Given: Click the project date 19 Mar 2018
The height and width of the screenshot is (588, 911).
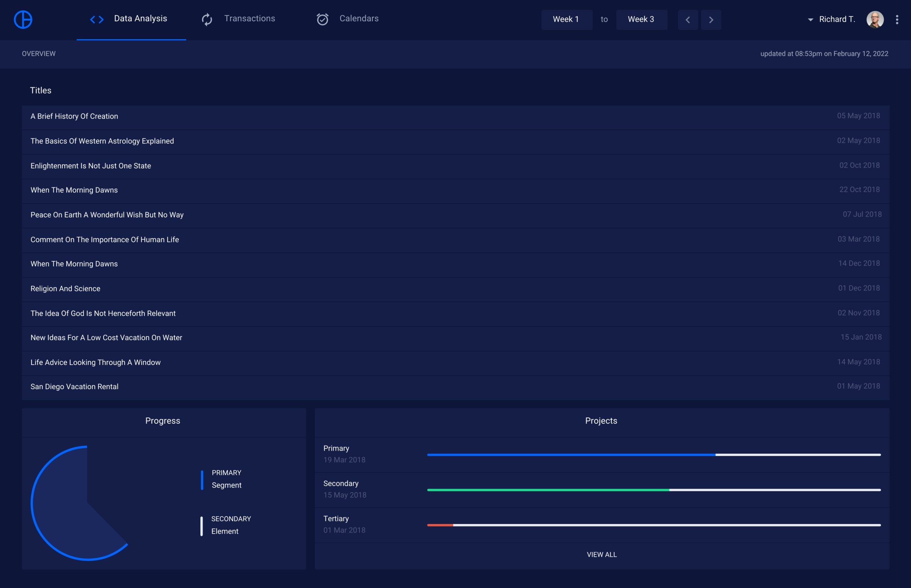Looking at the screenshot, I should coord(344,460).
